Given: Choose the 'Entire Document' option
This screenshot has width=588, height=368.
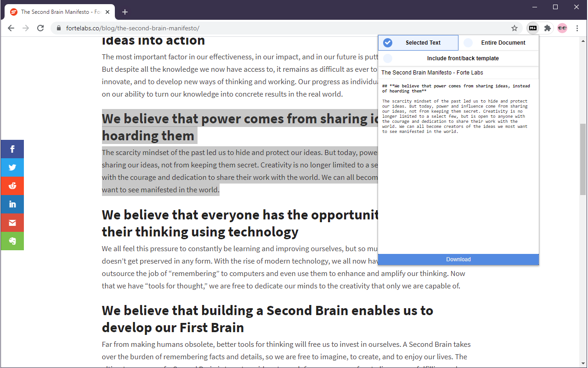Looking at the screenshot, I should click(x=498, y=43).
